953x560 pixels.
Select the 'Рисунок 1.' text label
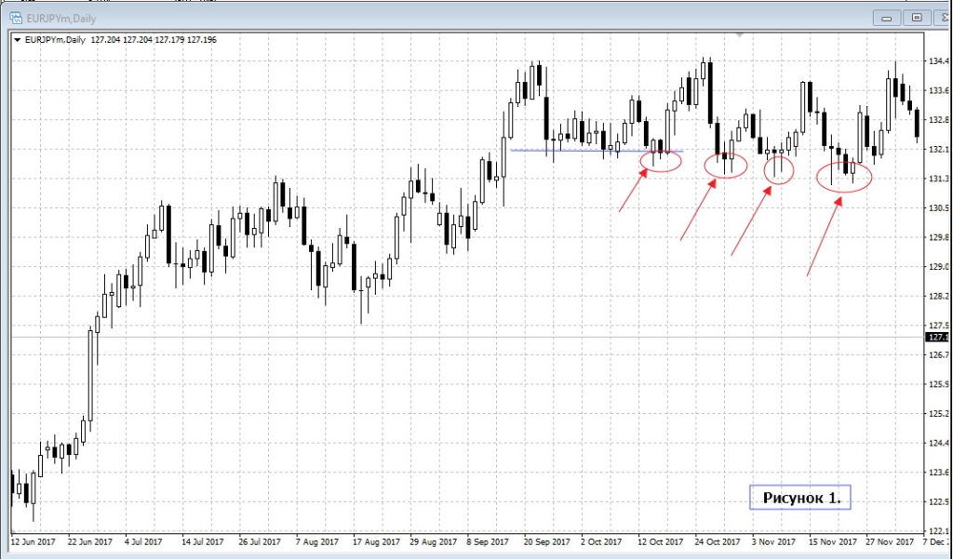point(800,498)
